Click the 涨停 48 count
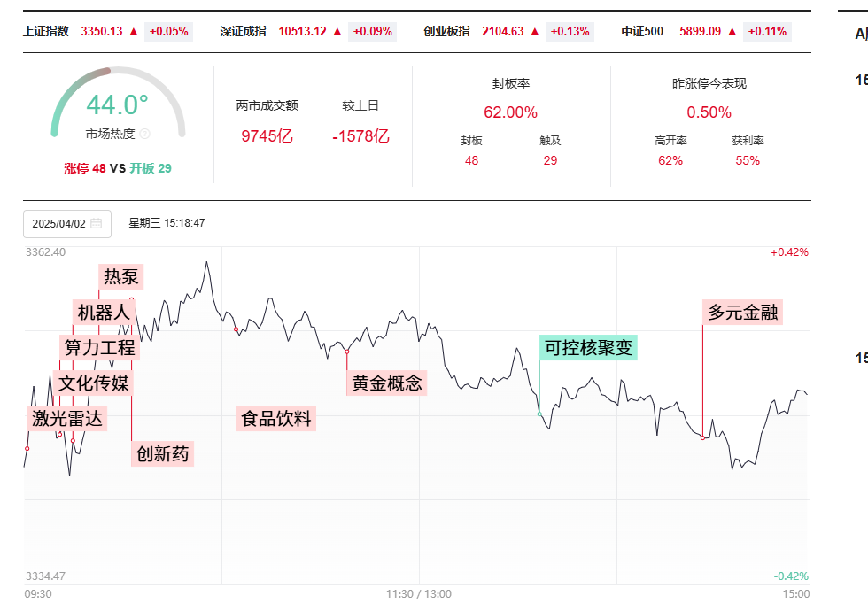This screenshot has height=611, width=868. 85,168
